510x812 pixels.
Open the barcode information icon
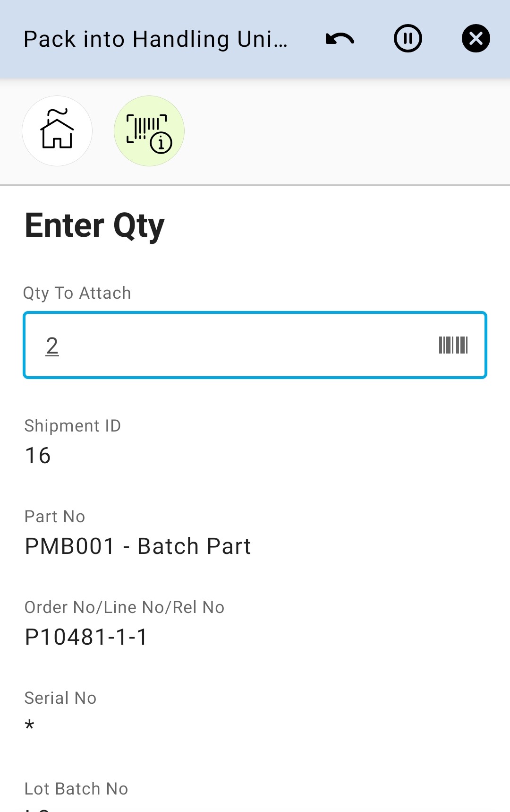pos(149,131)
